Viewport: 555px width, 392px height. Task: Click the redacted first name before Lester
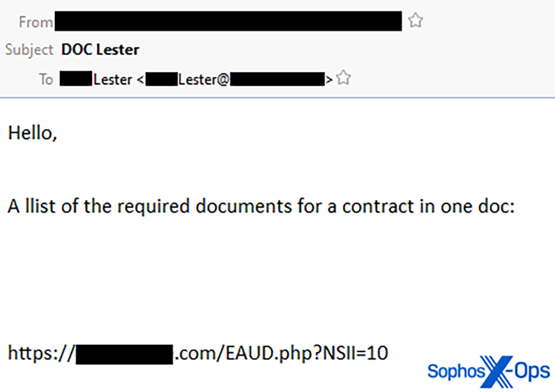click(x=76, y=80)
